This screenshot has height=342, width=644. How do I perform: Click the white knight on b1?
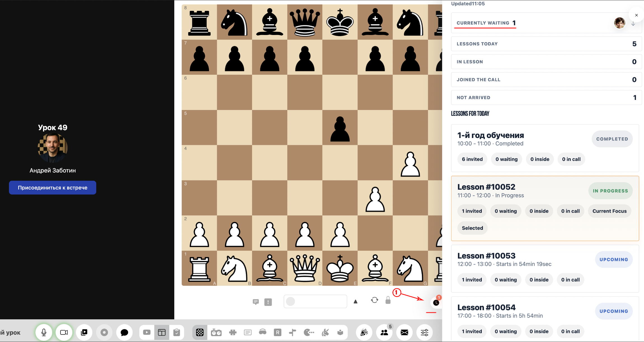(234, 269)
